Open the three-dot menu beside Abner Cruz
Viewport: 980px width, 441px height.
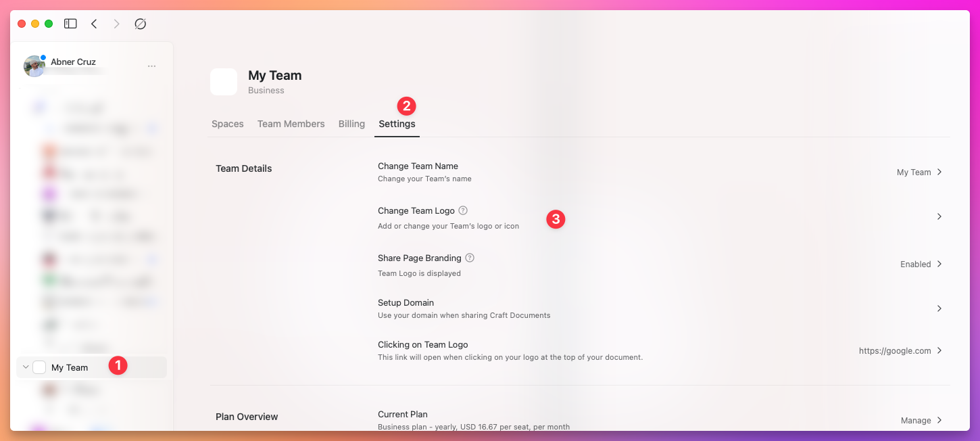[151, 66]
